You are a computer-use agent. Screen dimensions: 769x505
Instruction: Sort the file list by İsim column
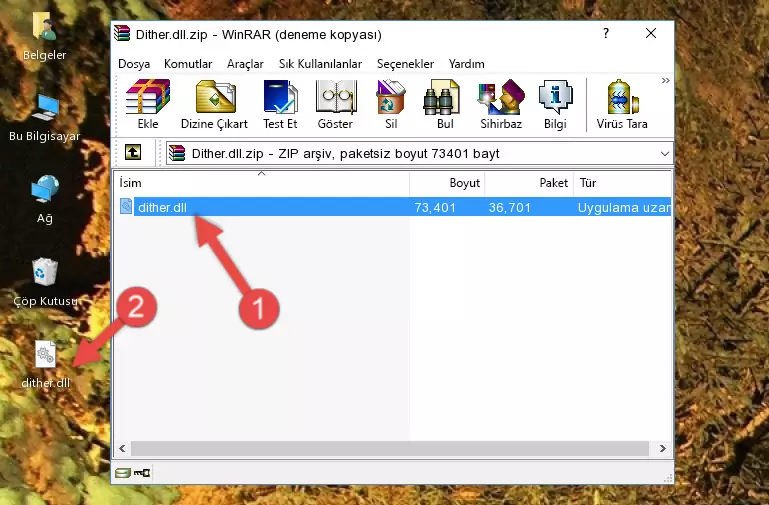coord(262,183)
